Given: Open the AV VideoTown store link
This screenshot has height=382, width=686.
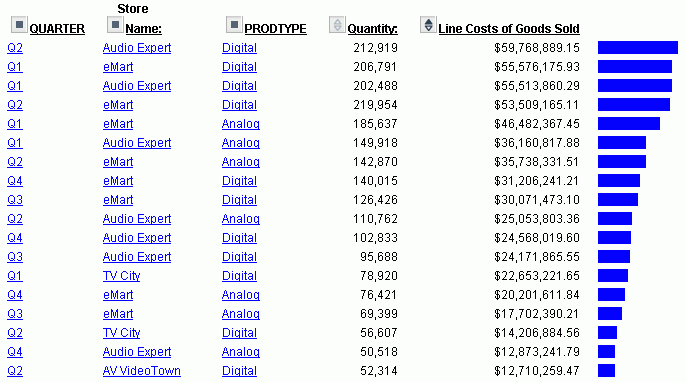Looking at the screenshot, I should tap(142, 371).
